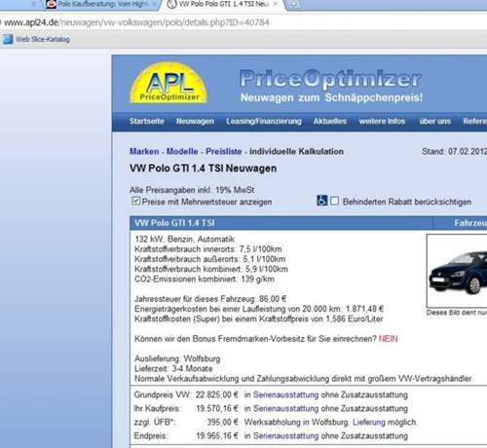Click the Neuwagen zum Schnäppchenpreis! slogan

(x=331, y=97)
